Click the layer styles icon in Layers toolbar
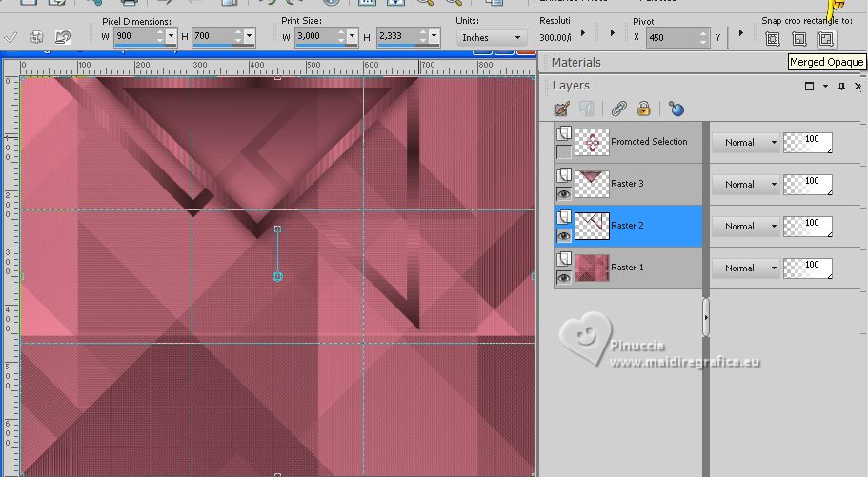This screenshot has width=868, height=477. pyautogui.click(x=587, y=109)
